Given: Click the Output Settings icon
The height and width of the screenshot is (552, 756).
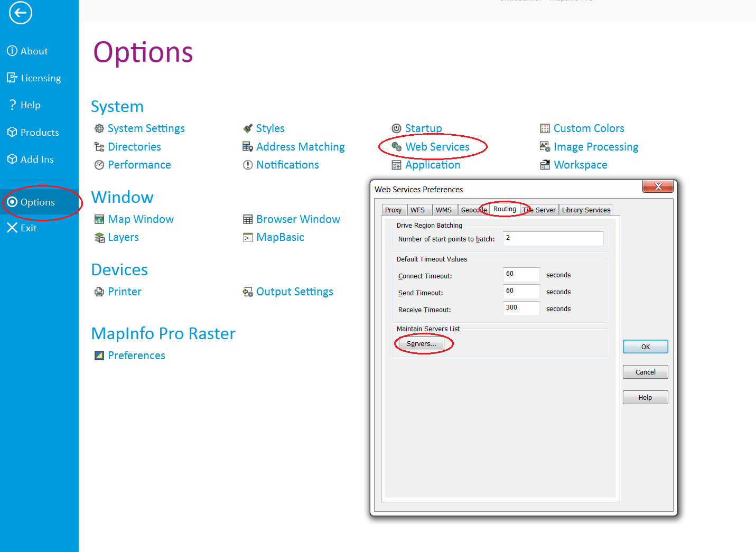Looking at the screenshot, I should click(248, 292).
